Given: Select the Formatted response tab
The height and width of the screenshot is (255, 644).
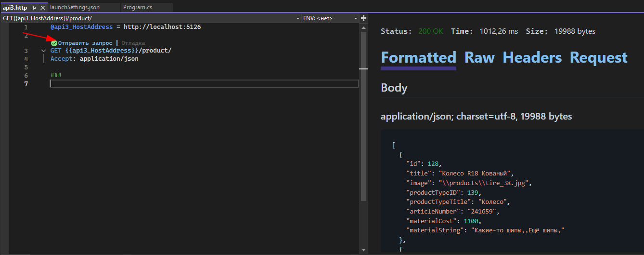Looking at the screenshot, I should click(x=418, y=58).
